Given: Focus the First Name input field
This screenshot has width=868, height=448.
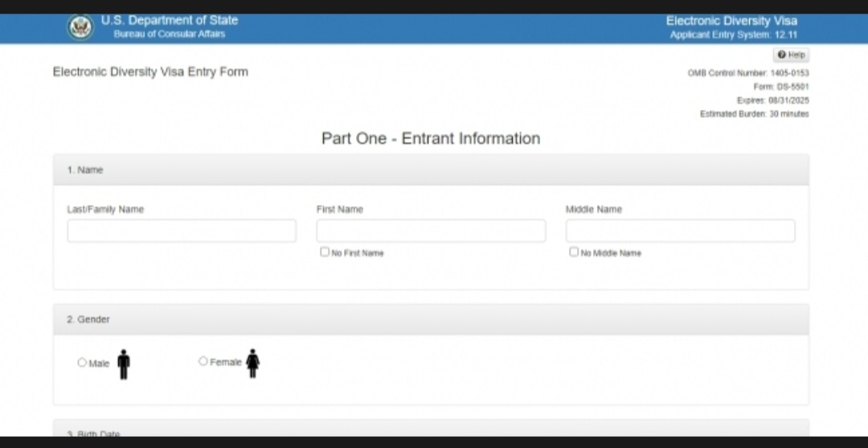Looking at the screenshot, I should 431,230.
